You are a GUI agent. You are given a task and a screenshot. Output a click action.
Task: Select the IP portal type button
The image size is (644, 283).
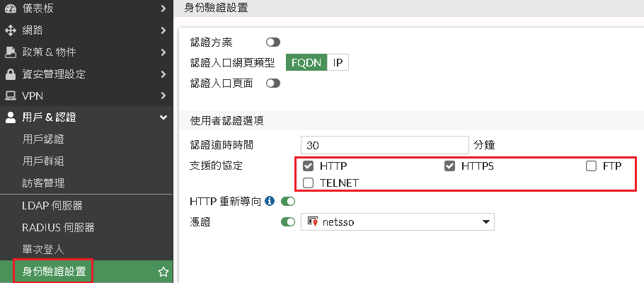(x=338, y=62)
